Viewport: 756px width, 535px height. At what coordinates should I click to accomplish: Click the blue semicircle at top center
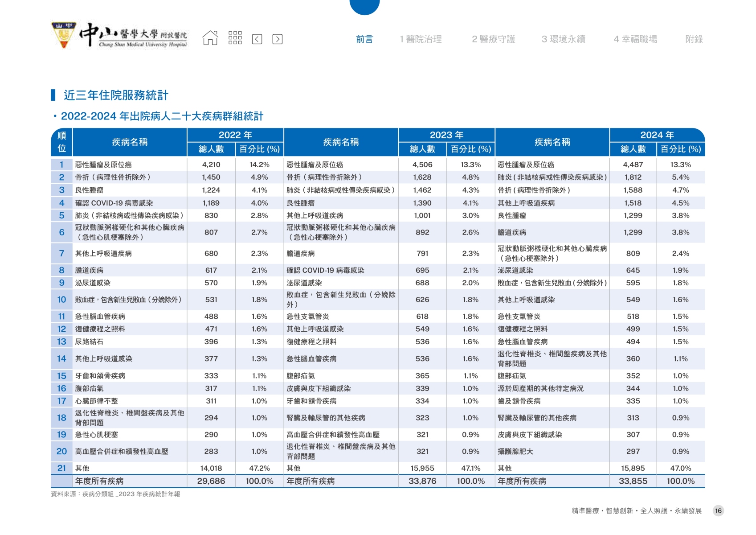364,6
